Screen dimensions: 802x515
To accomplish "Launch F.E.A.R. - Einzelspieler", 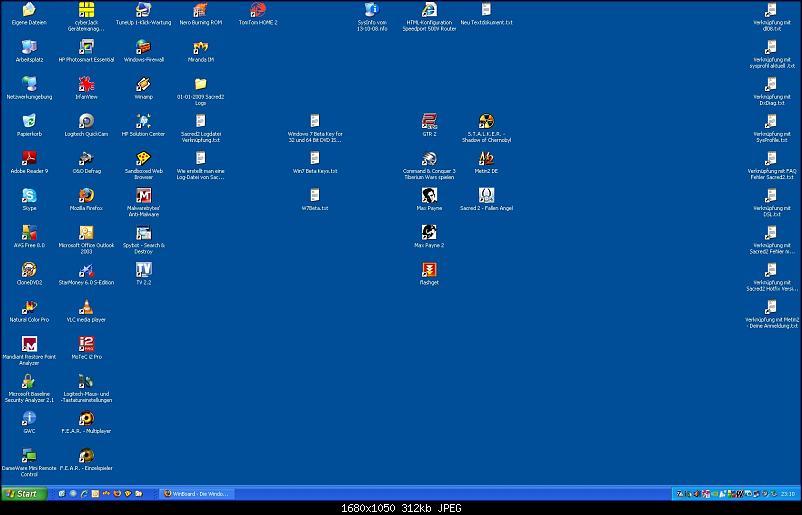I will [86, 456].
